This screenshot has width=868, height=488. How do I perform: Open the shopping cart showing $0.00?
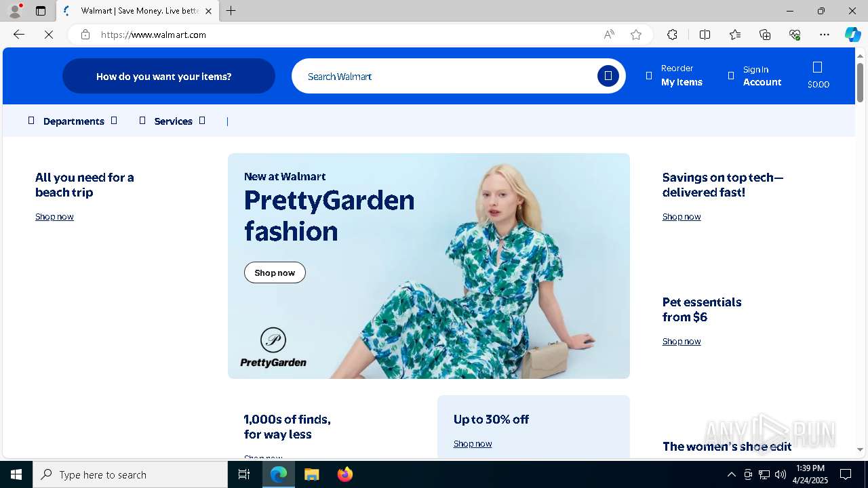(818, 75)
